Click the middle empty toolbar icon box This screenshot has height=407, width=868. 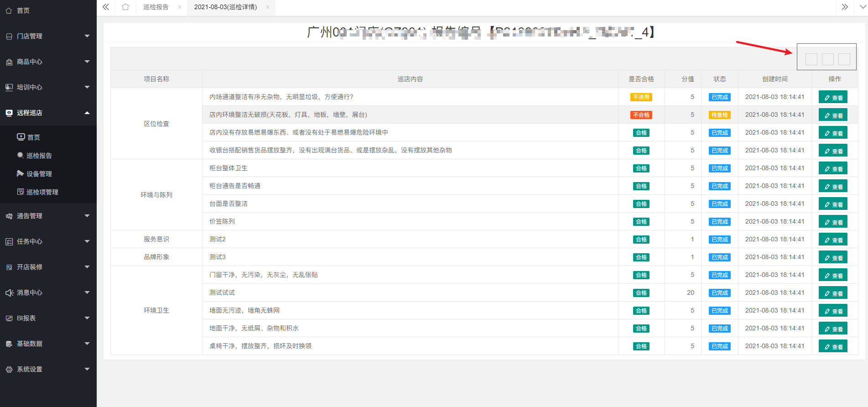pos(827,59)
